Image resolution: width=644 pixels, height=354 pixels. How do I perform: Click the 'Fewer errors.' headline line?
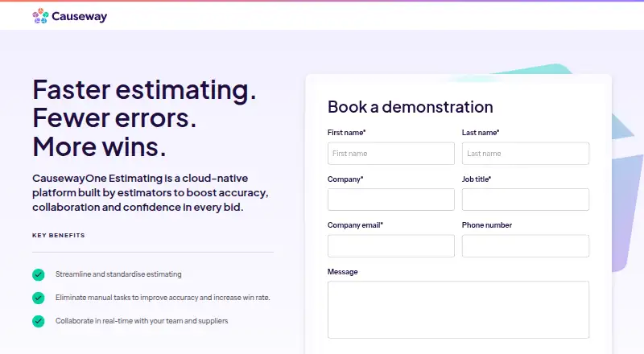tap(114, 119)
